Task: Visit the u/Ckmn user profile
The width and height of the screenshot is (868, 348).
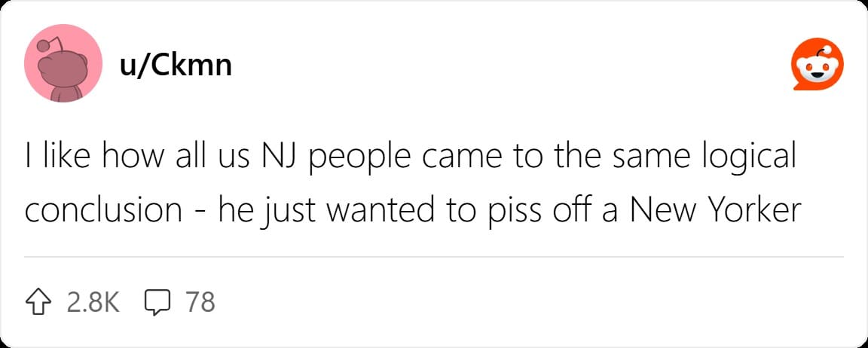Action: pyautogui.click(x=176, y=66)
